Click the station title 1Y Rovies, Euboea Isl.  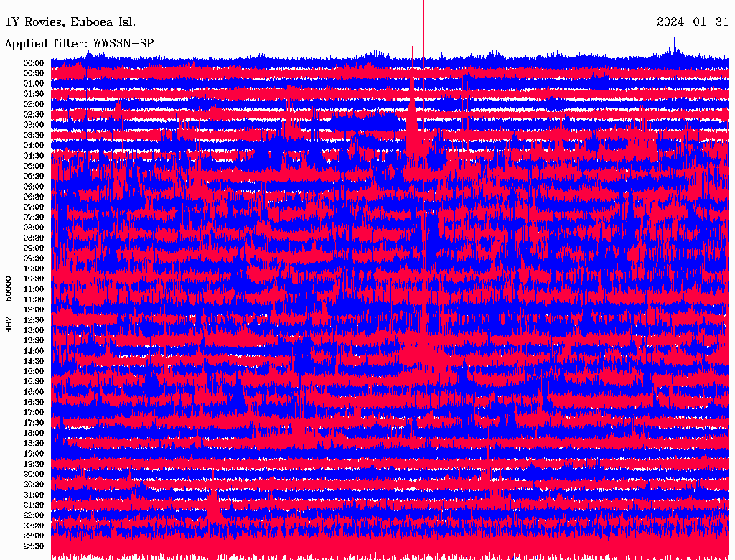(70, 22)
